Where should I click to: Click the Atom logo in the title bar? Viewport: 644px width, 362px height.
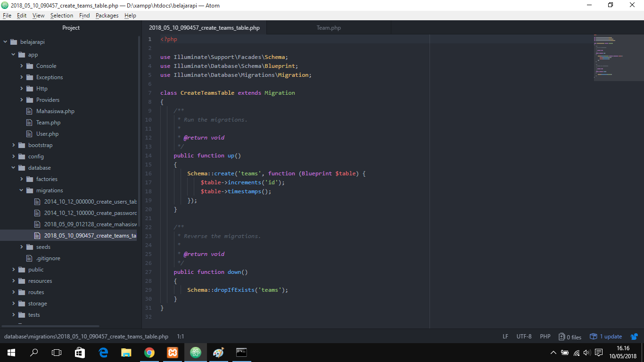coord(5,5)
